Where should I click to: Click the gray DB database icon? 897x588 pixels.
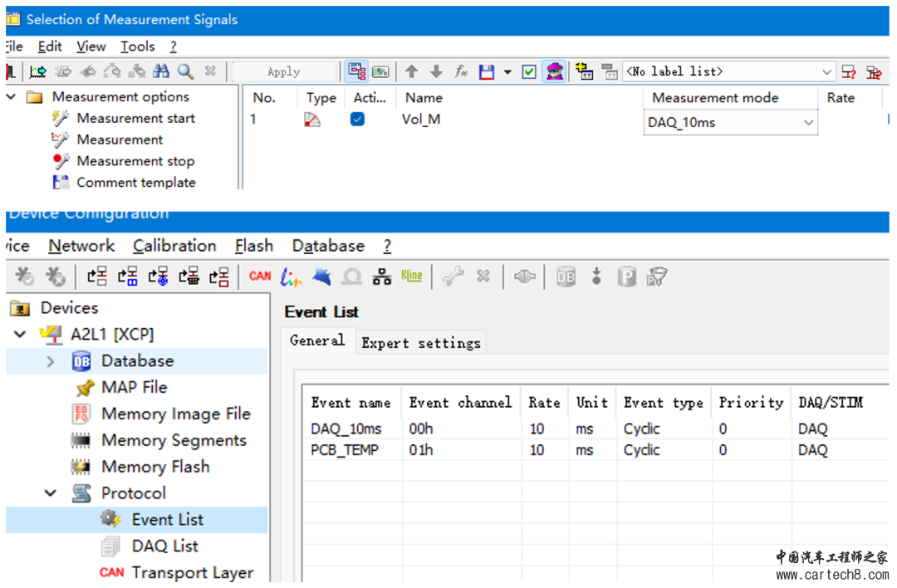[566, 277]
